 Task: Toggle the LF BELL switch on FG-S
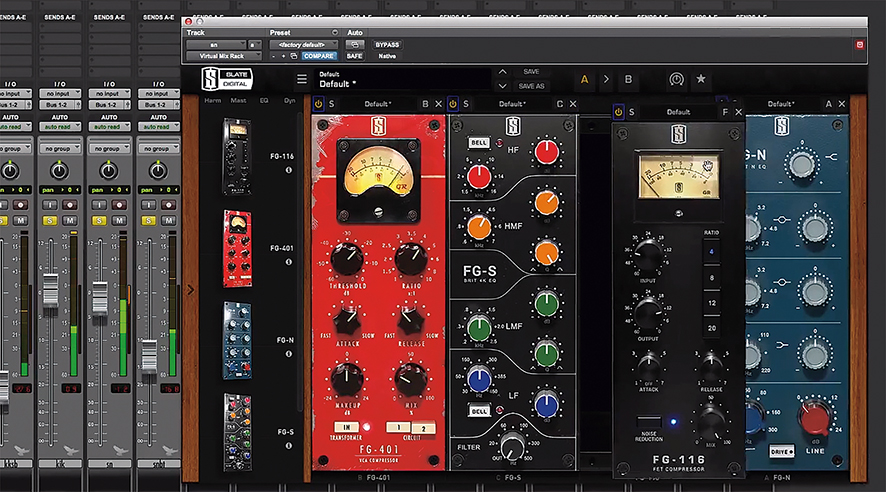tap(479, 411)
